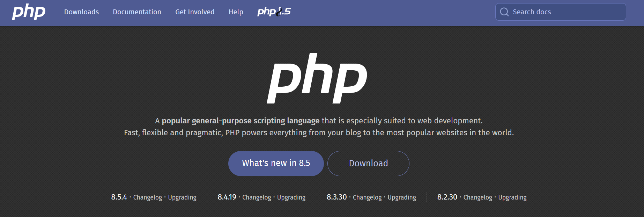Open the Downloads menu item
The image size is (644, 217).
pos(81,12)
